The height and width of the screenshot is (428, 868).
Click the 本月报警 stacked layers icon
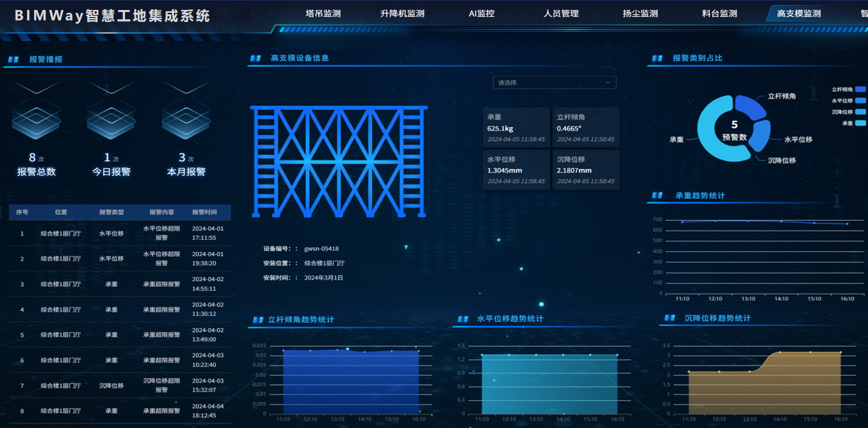tap(186, 118)
